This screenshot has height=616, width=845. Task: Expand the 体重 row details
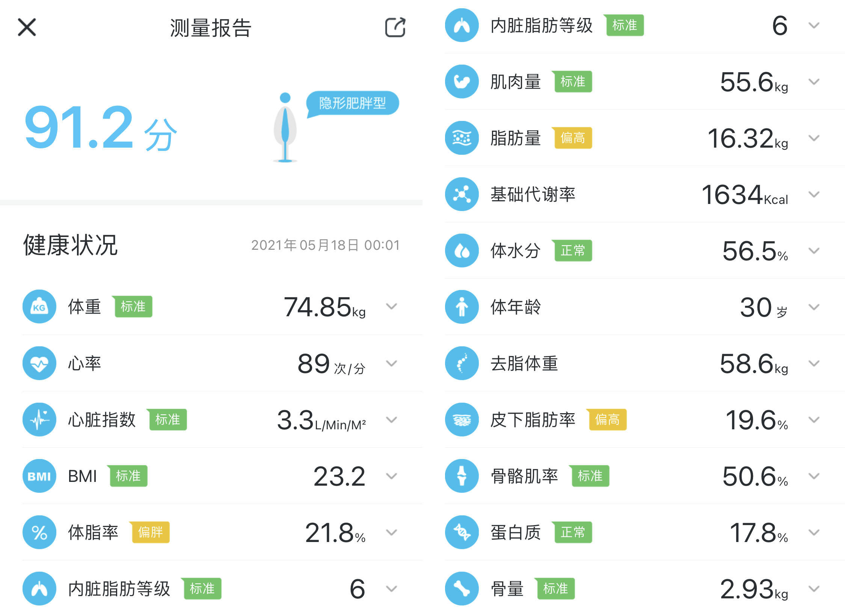(392, 307)
